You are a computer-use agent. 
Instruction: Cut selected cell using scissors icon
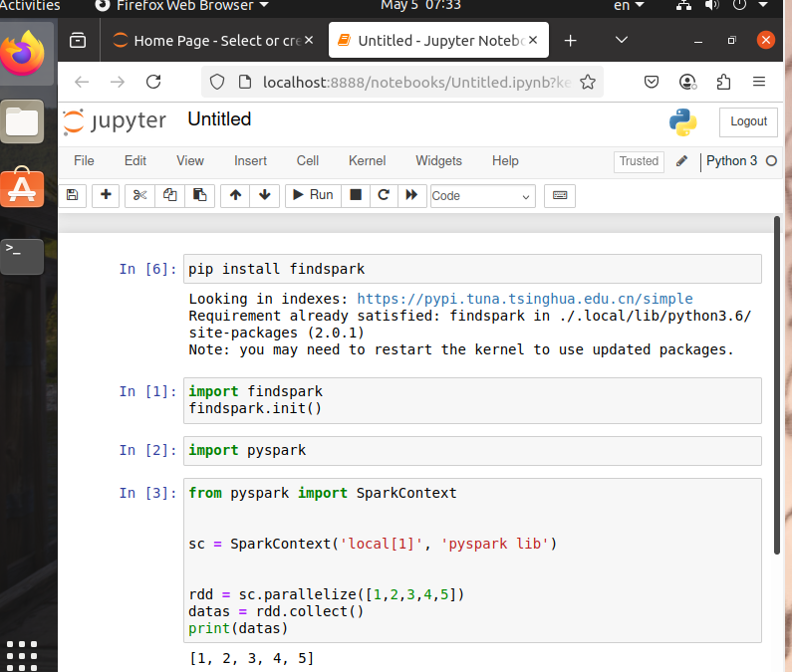140,196
